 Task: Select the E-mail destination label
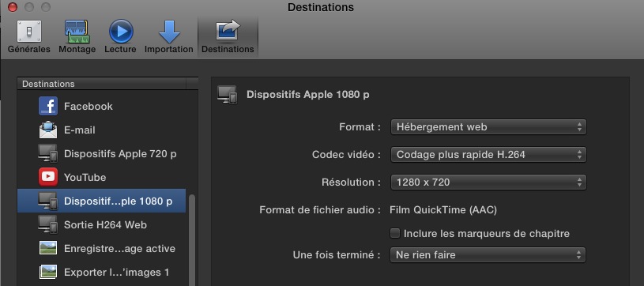pyautogui.click(x=80, y=130)
